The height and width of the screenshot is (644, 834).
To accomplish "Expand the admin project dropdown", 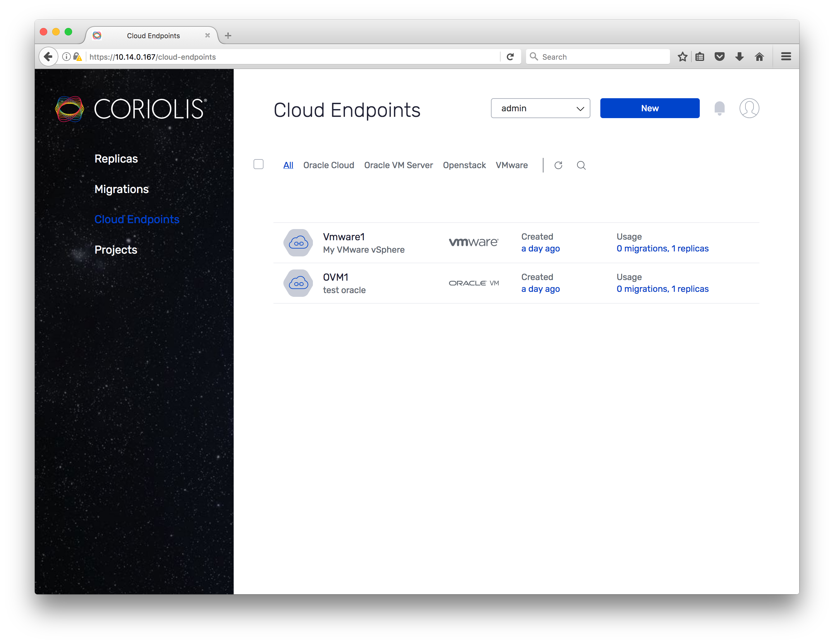I will click(540, 108).
